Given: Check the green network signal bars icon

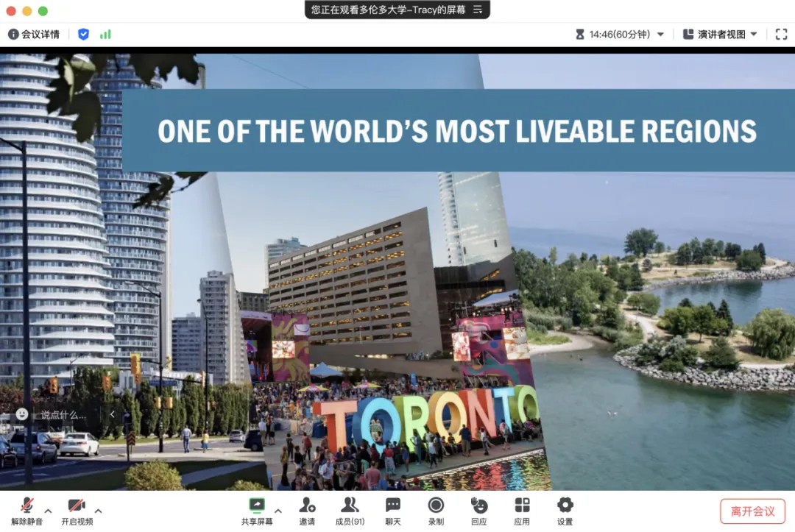Looking at the screenshot, I should coord(105,35).
